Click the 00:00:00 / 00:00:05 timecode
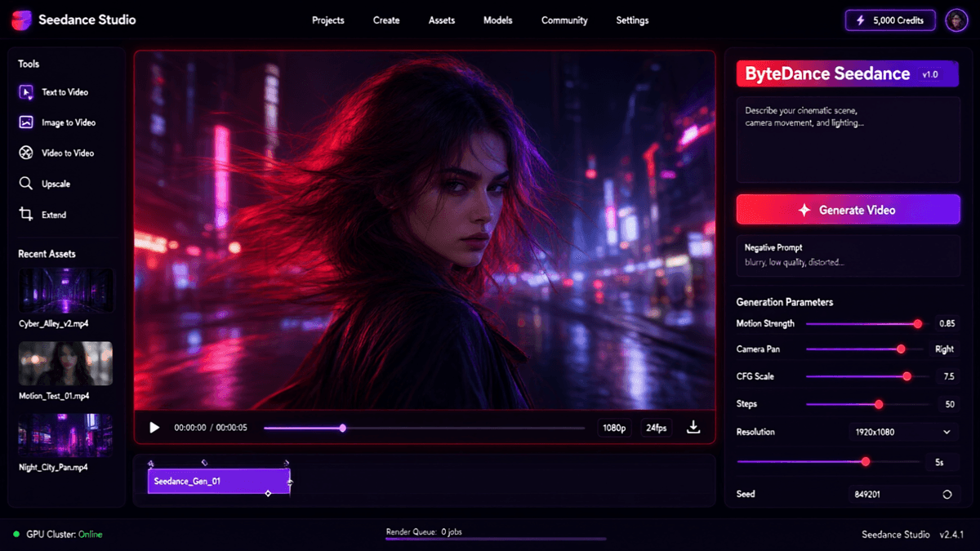Screen dimensions: 980x551 [211, 428]
